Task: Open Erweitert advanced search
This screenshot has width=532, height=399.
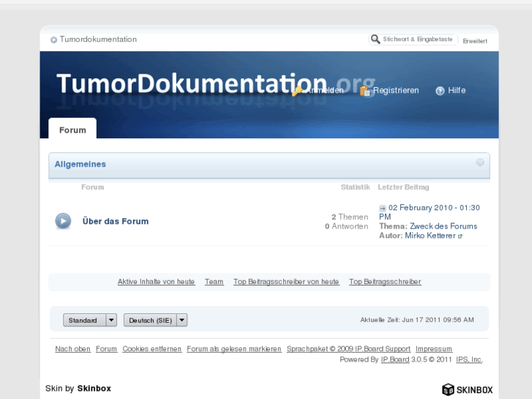Action: (x=475, y=41)
